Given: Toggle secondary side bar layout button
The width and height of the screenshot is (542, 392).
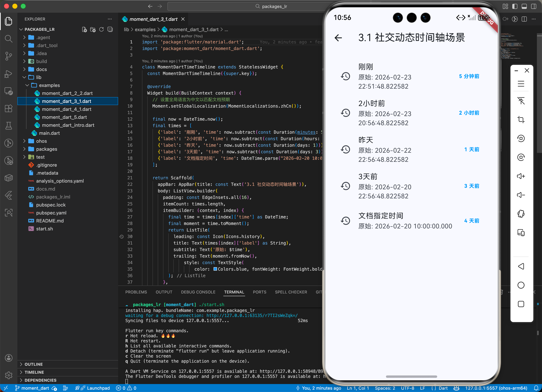Looking at the screenshot, I should click(533, 6).
